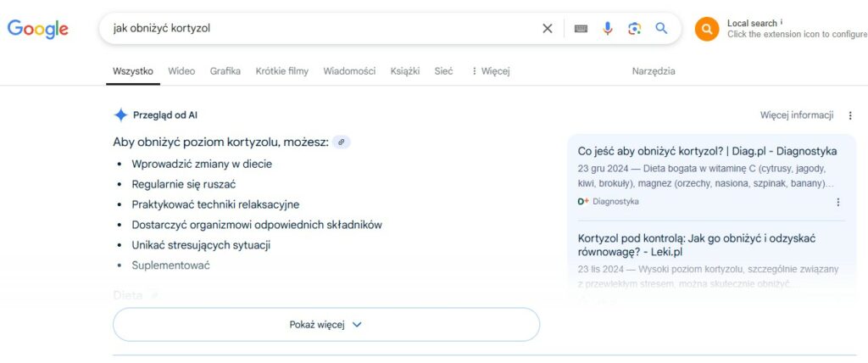Click the Więcej informacji link
Screen dimensions: 868x363
pyautogui.click(x=797, y=115)
